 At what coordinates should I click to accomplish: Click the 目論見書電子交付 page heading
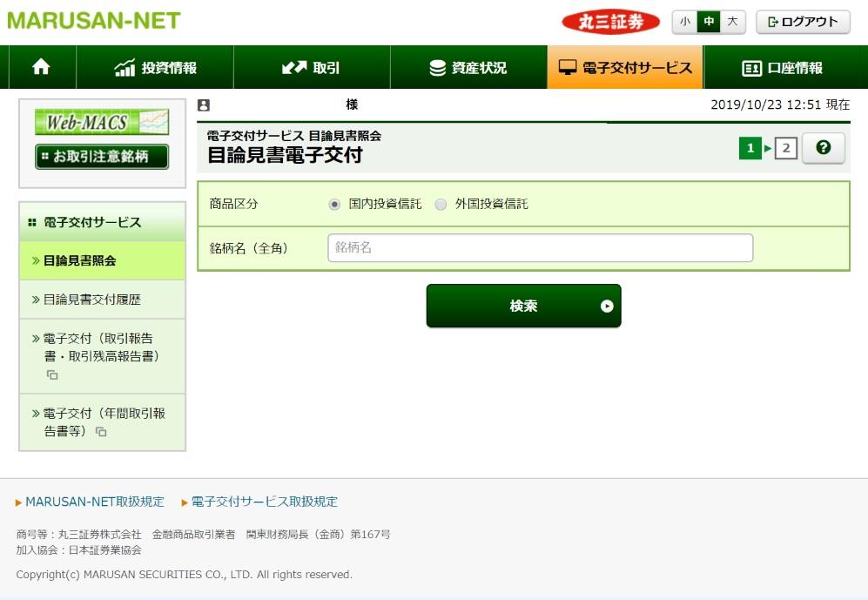(x=285, y=154)
